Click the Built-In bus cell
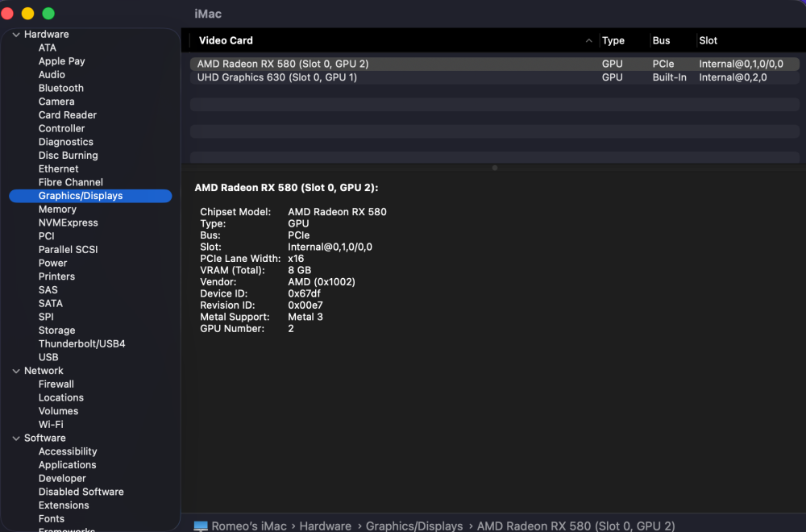Image resolution: width=806 pixels, height=532 pixels. click(669, 77)
